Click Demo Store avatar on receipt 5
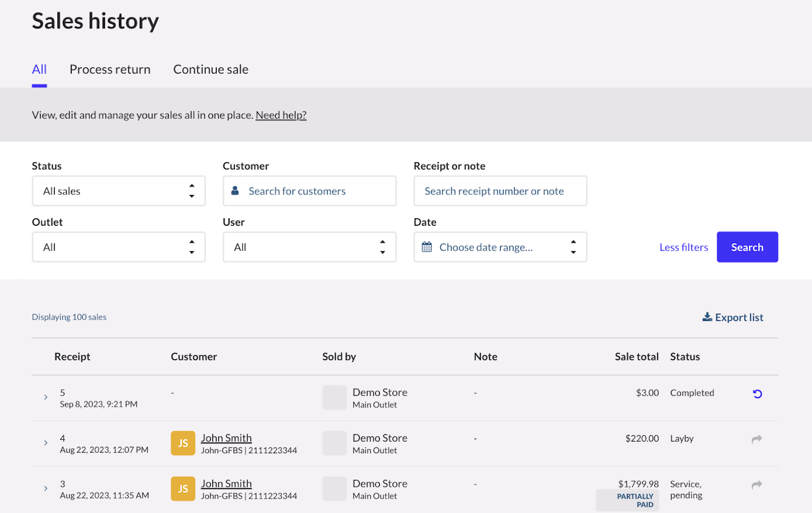Viewport: 812px width, 513px height. pyautogui.click(x=334, y=398)
